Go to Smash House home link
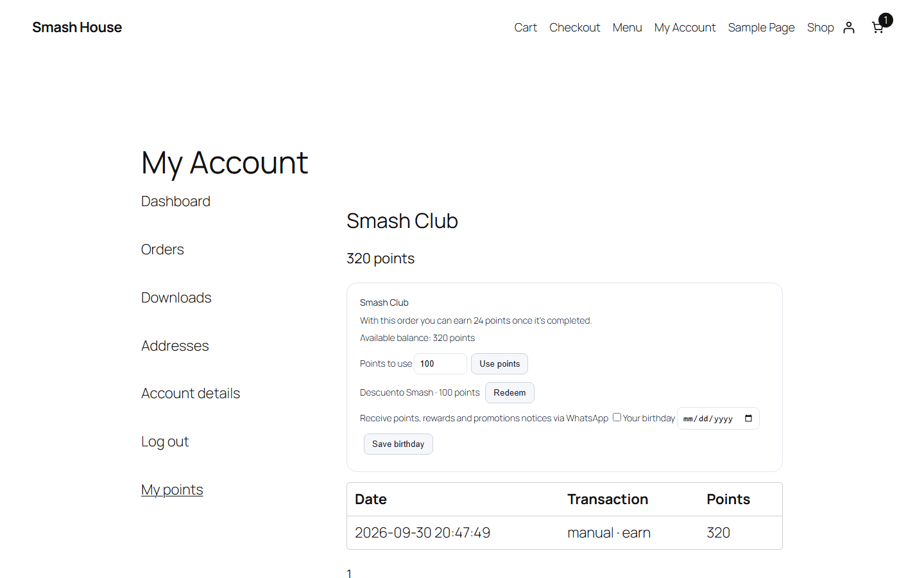The height and width of the screenshot is (578, 924). tap(77, 27)
